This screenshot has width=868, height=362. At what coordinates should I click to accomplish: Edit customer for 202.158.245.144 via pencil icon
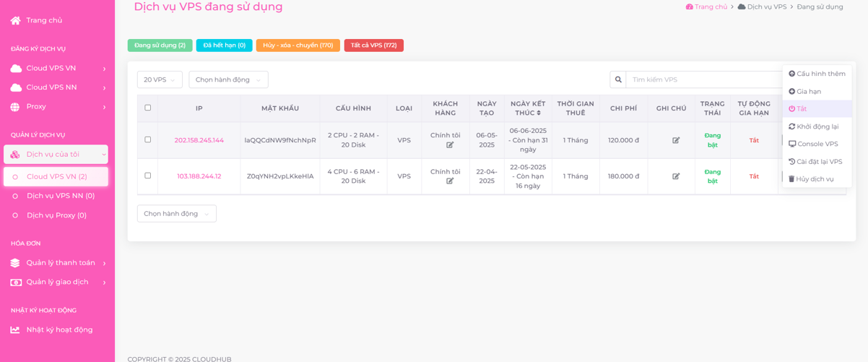[x=450, y=145]
